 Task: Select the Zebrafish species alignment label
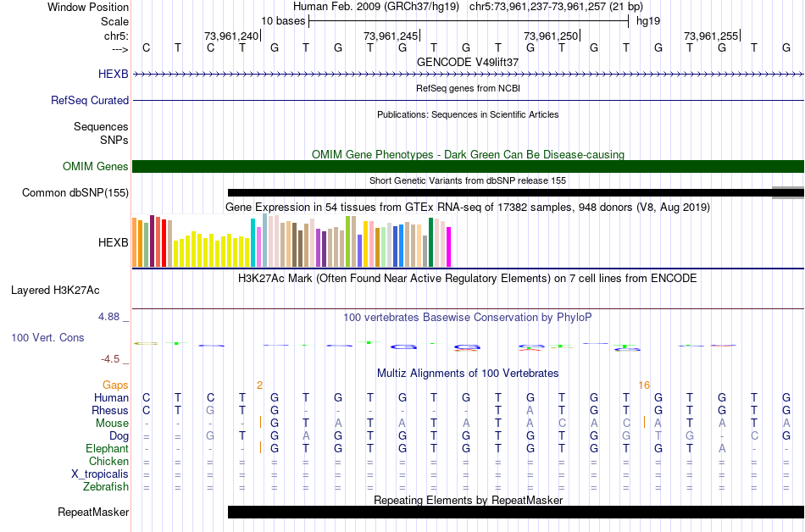point(106,486)
